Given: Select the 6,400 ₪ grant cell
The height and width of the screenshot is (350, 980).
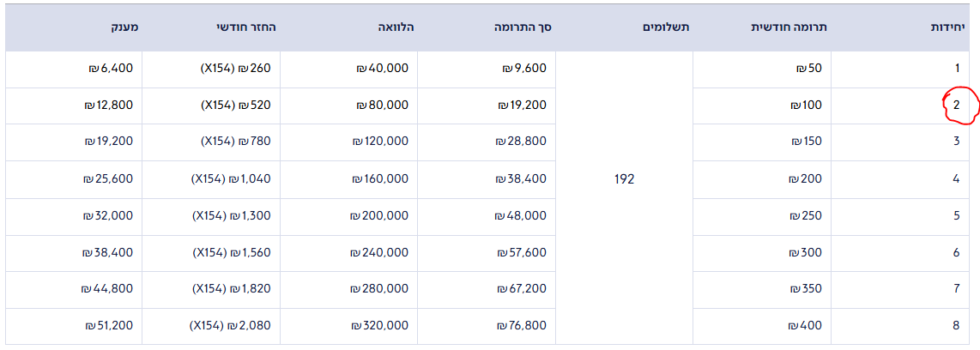Looking at the screenshot, I should 111,69.
